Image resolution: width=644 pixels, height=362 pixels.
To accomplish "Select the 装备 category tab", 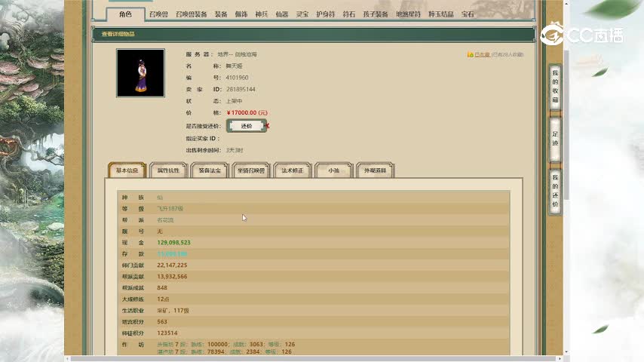I will (221, 14).
